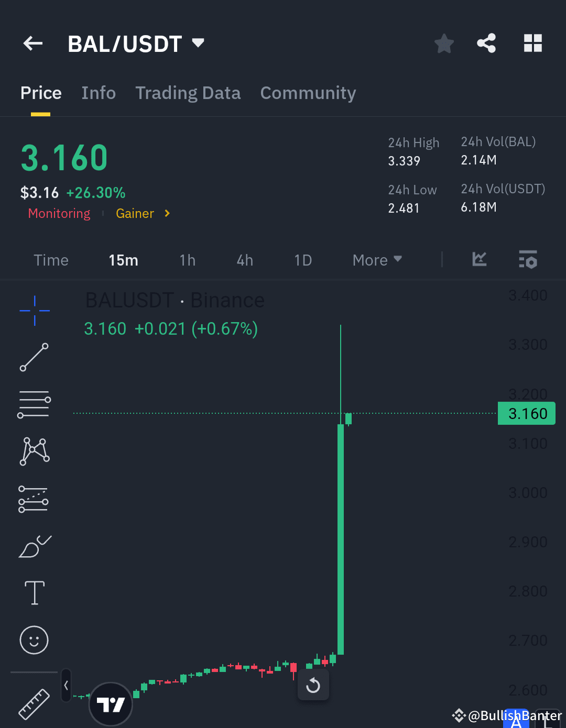
Task: Open the prediction and measurement tools
Action: [x=34, y=499]
